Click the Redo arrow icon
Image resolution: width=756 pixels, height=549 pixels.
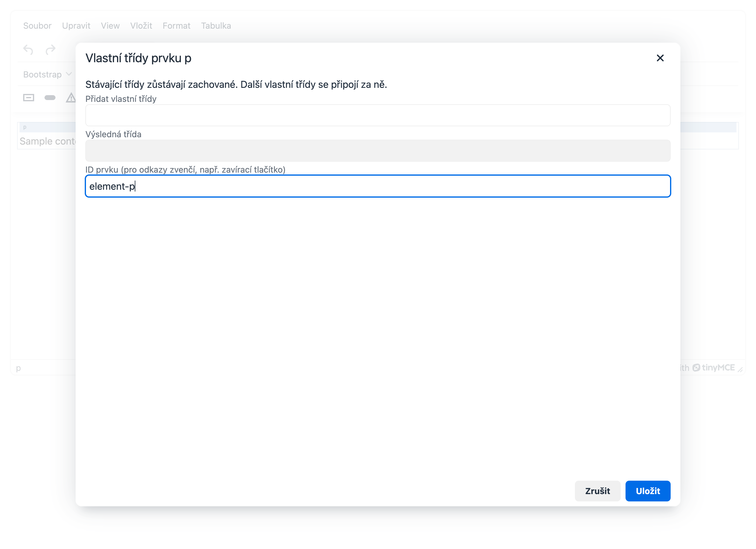[x=50, y=50]
